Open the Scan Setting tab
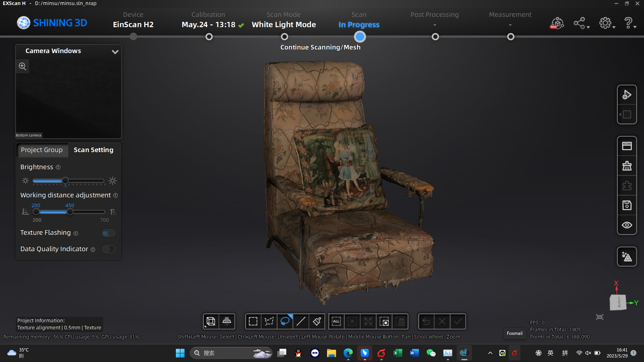The height and width of the screenshot is (362, 644). pyautogui.click(x=93, y=150)
